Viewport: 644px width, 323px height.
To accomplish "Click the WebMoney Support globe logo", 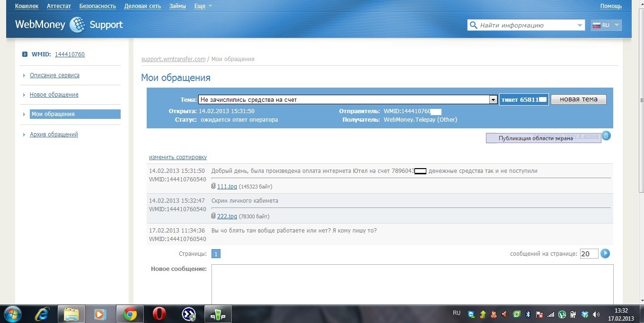I will (x=77, y=25).
